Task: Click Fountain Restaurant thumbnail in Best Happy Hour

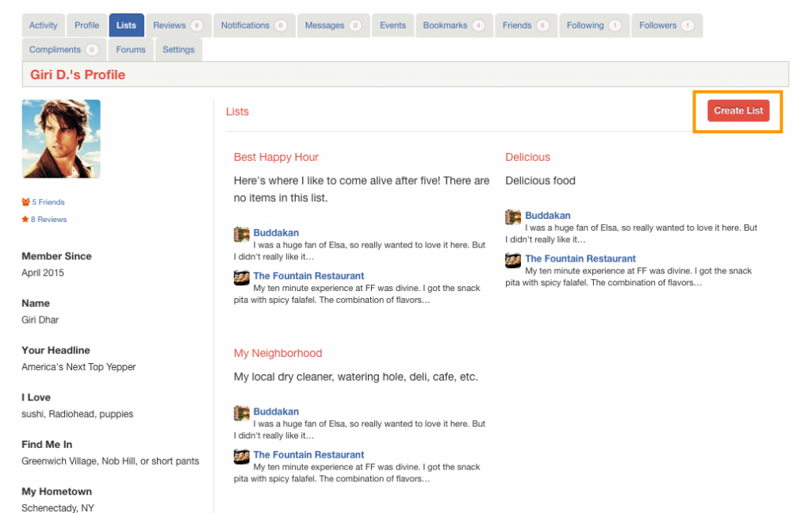Action: point(241,278)
